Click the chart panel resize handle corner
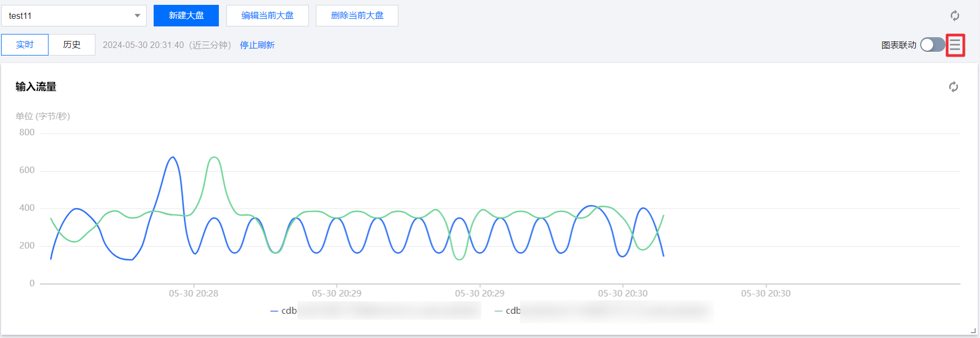The image size is (980, 338). click(x=973, y=331)
